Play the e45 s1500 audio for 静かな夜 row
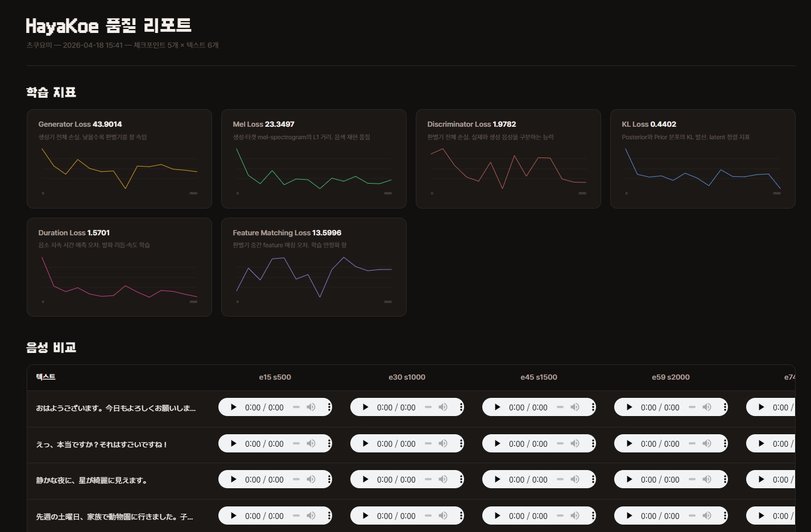Viewport: 811px width, 532px height. click(x=497, y=479)
